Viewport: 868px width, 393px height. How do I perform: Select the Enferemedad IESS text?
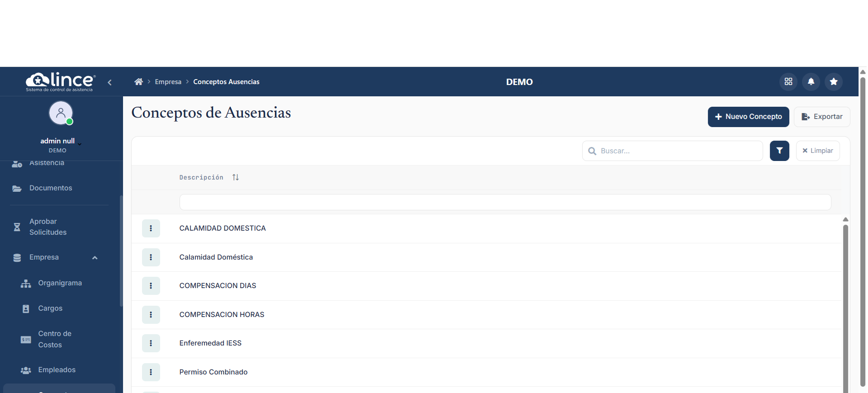tap(210, 343)
